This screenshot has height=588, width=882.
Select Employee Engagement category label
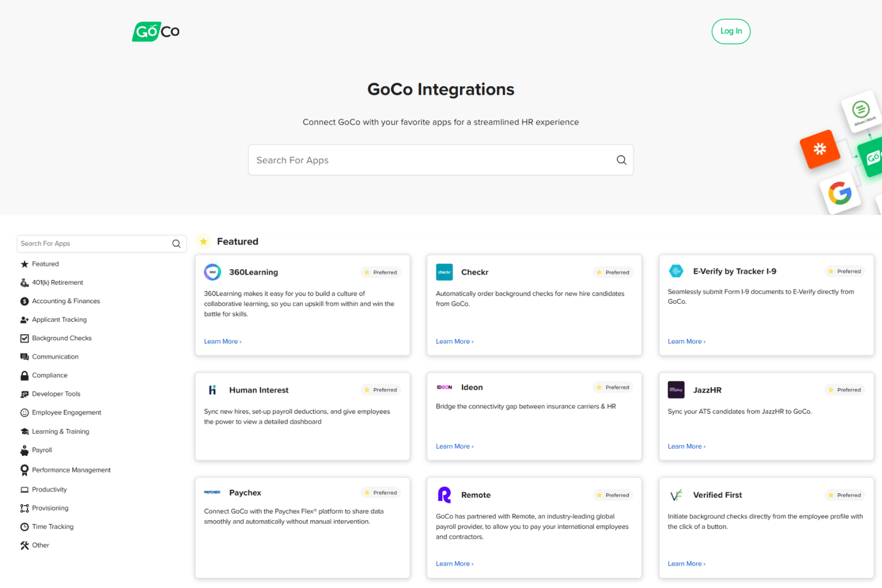point(67,413)
